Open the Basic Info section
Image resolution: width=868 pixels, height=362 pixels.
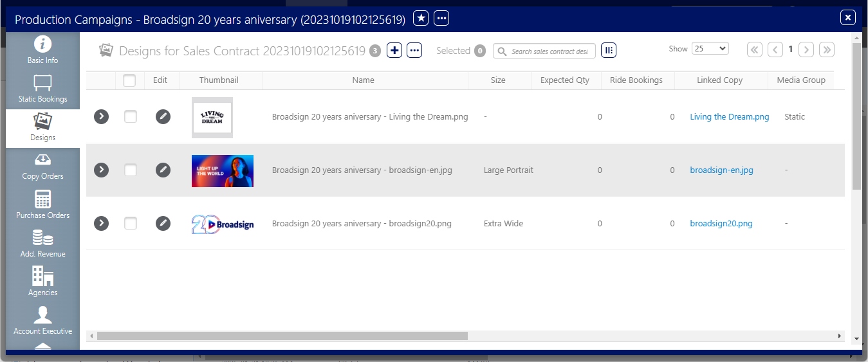42,50
